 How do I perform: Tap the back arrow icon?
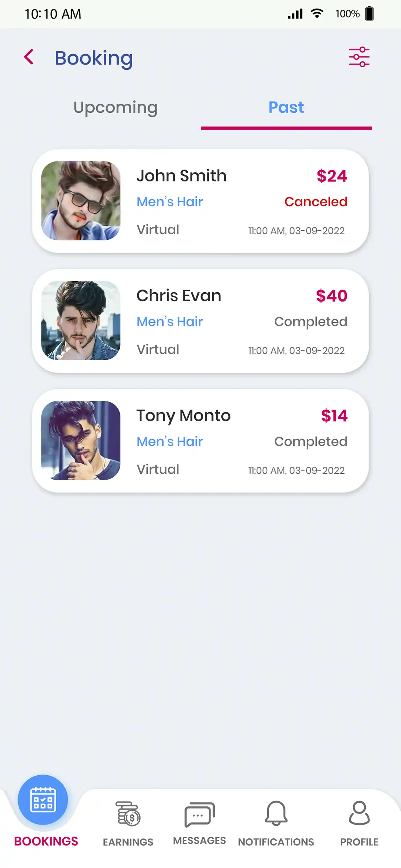pyautogui.click(x=29, y=57)
